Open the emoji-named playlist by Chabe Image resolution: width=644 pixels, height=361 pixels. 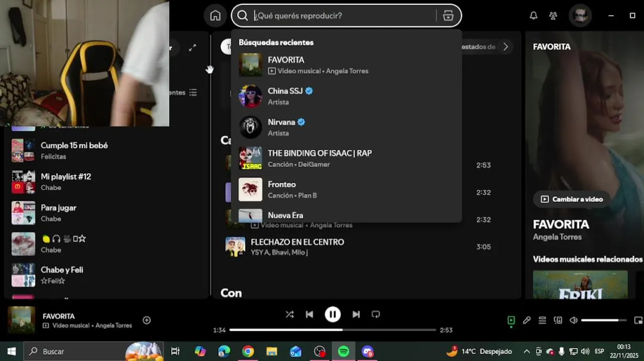106,244
